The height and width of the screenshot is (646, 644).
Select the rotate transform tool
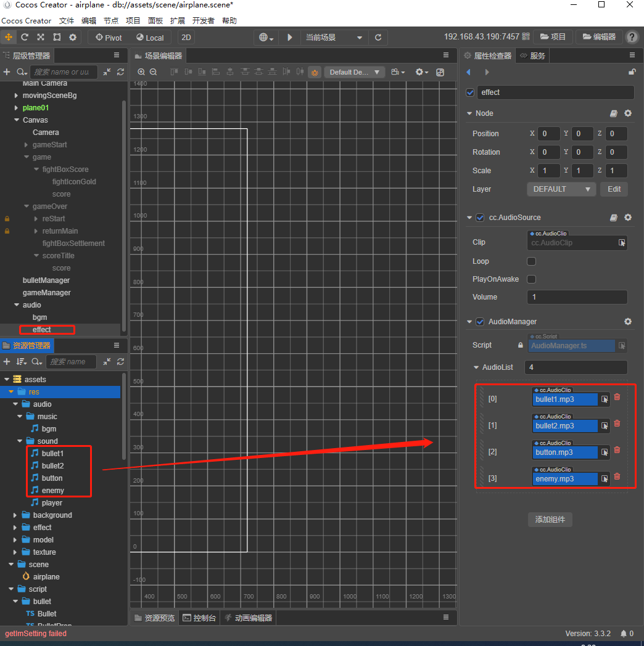tap(24, 37)
